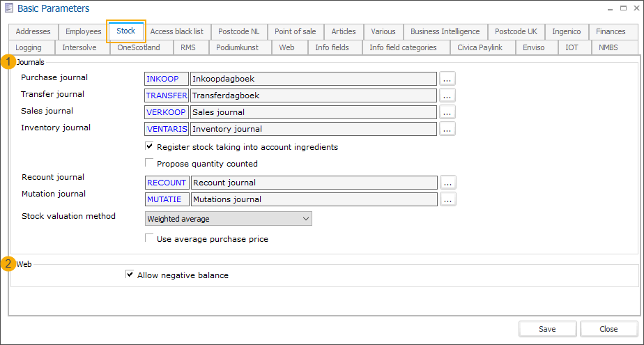This screenshot has height=345, width=644.
Task: Browse for Purchase journal with ellipsis button
Action: (447, 79)
